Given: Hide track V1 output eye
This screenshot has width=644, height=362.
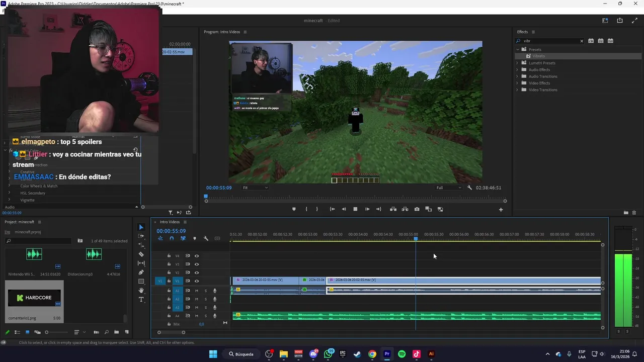Looking at the screenshot, I should coord(197,281).
